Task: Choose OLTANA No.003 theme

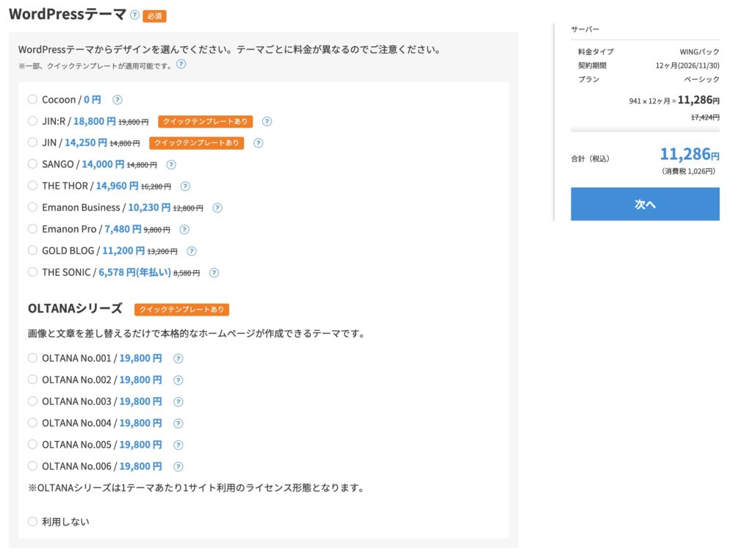Action: tap(32, 401)
